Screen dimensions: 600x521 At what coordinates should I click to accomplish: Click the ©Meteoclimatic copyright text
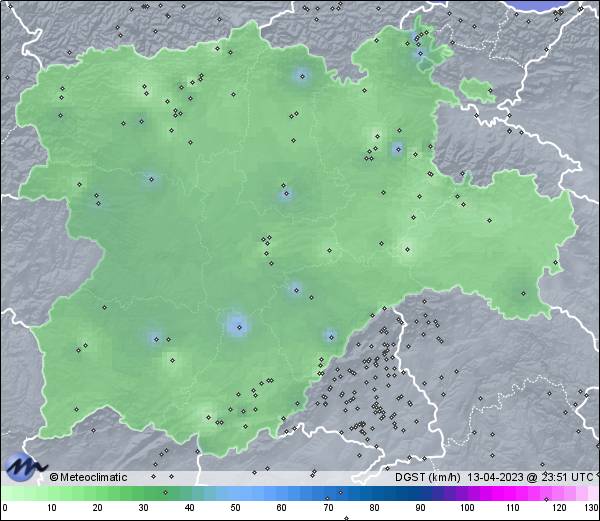88,477
